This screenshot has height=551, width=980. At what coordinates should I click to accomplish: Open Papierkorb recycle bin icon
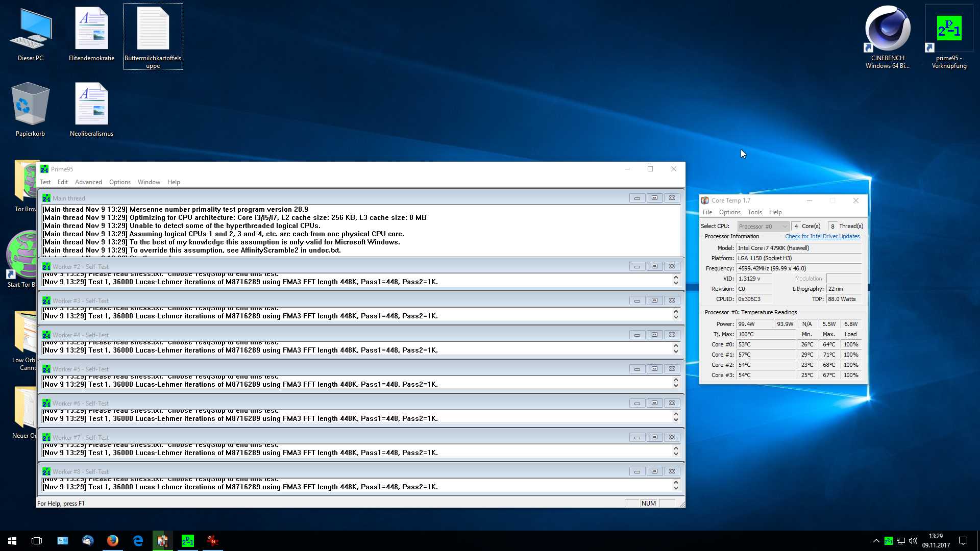pos(30,106)
